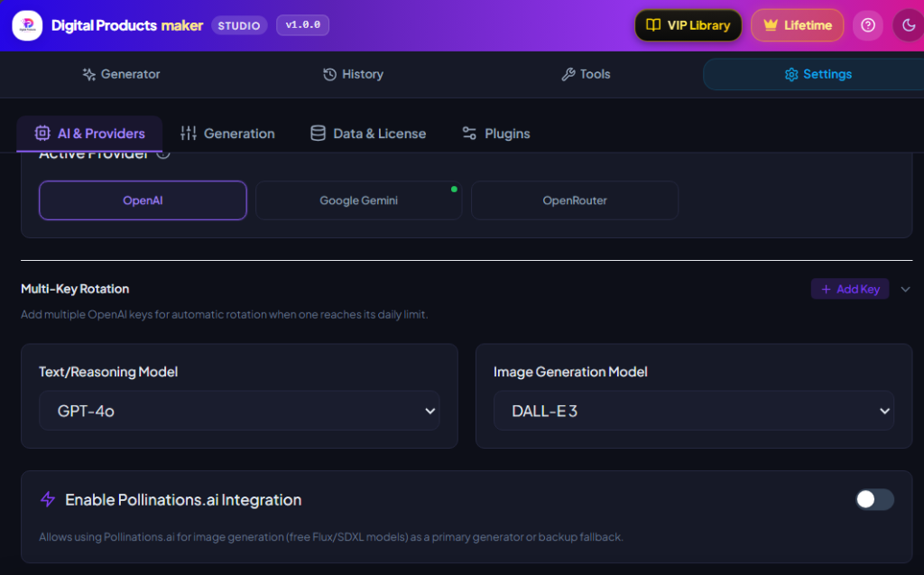Click the Lifetime license button
The image size is (924, 575).
tap(797, 25)
